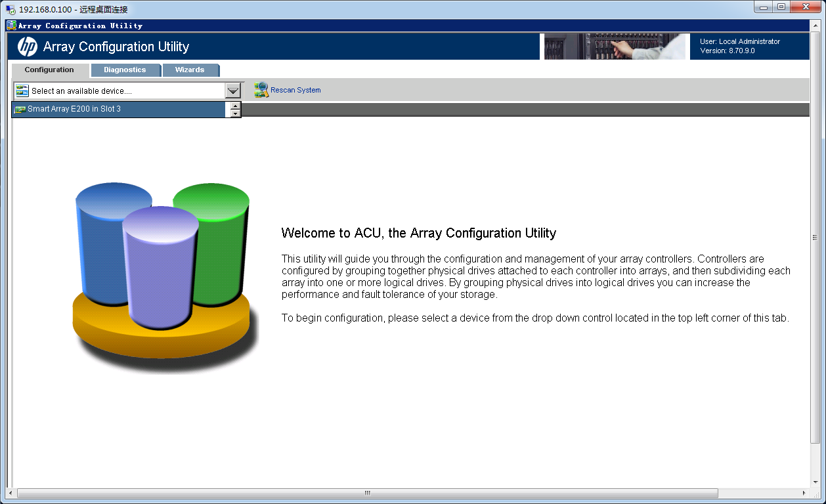Click the Rescan System magnifier icon
826x504 pixels.
[x=261, y=90]
